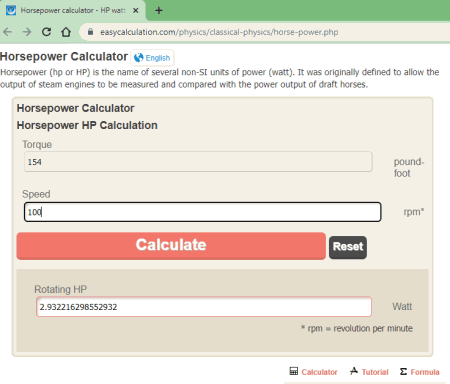Reload the page with the refresh icon
The width and height of the screenshot is (450, 384).
[x=46, y=32]
